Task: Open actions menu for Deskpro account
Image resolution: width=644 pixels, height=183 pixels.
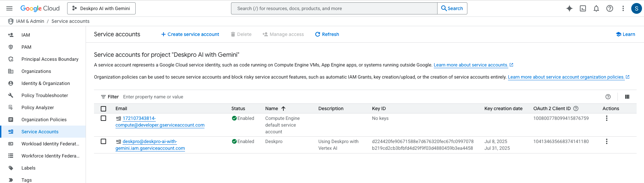Action: [x=606, y=141]
